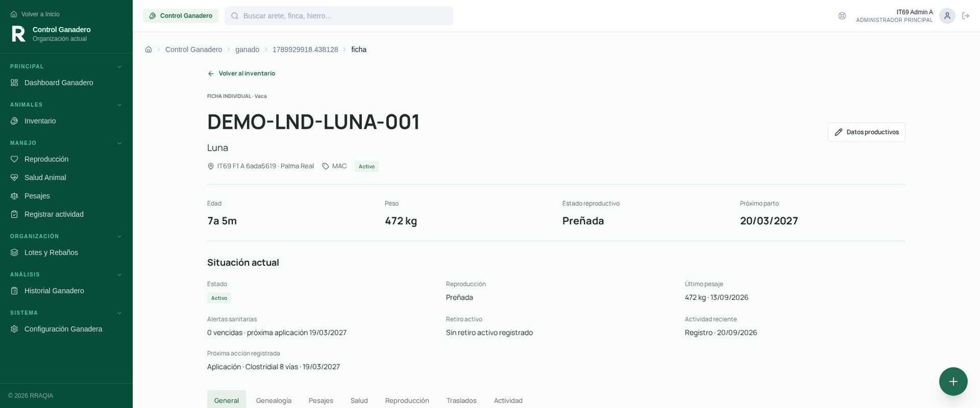Click the RRAQIA R logo in sidebar
This screenshot has height=408, width=980.
point(19,34)
